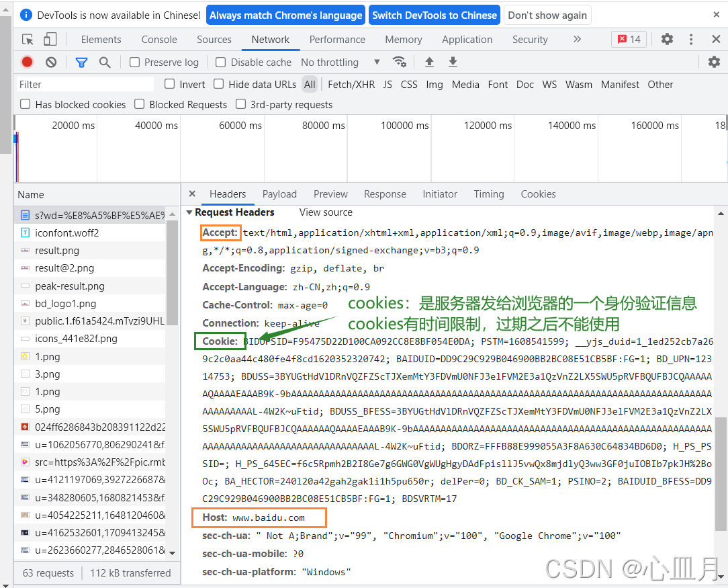
Task: Click the 60000 ms timeline marker
Action: (x=240, y=126)
